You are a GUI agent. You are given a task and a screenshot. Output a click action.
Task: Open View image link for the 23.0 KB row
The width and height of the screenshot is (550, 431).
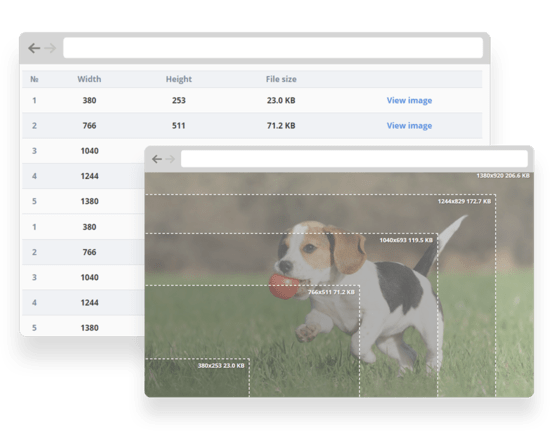point(409,100)
